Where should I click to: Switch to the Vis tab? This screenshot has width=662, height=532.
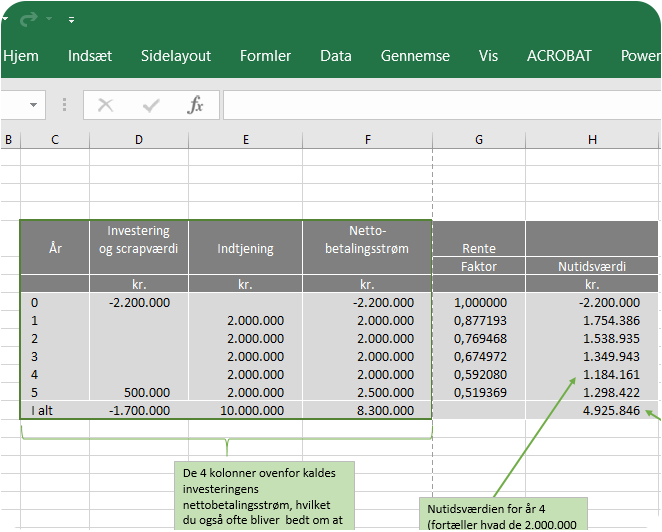point(488,56)
